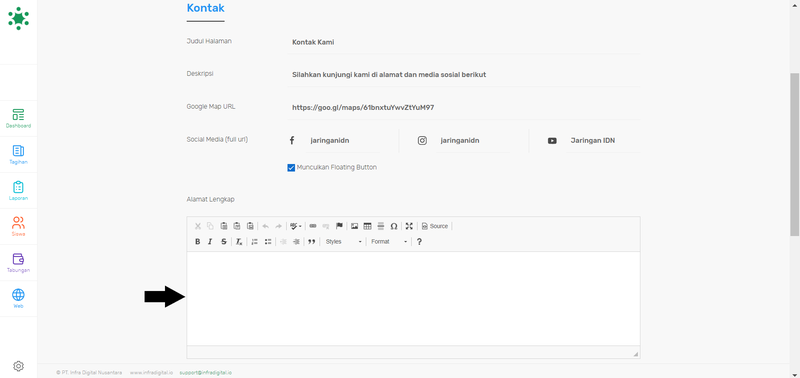
Task: Insert a link with the Link icon
Action: click(x=313, y=226)
